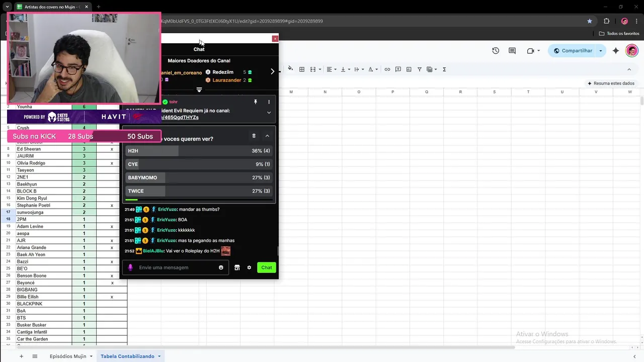Delete the poll with trash icon
Image resolution: width=644 pixels, height=362 pixels.
pos(254,136)
